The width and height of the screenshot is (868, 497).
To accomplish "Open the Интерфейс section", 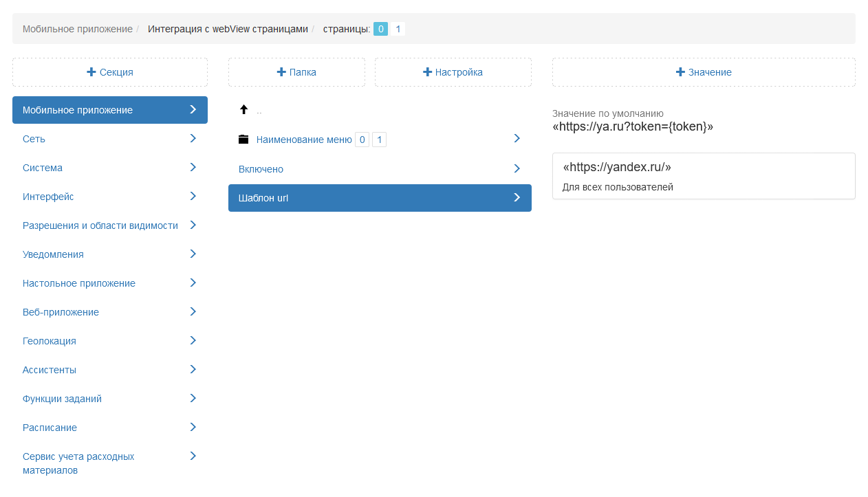I will click(x=48, y=197).
